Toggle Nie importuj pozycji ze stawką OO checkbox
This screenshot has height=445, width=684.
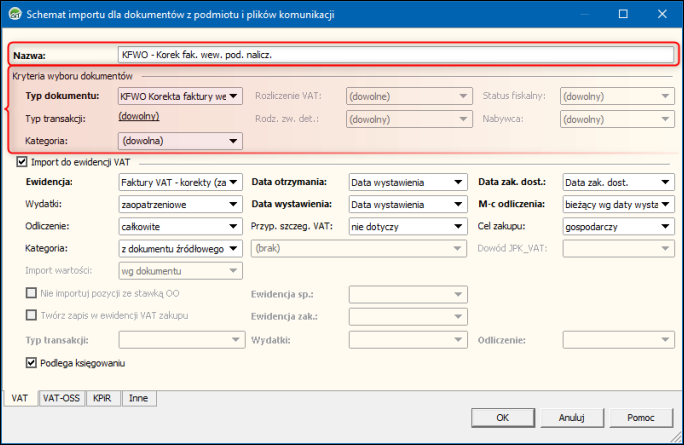pos(31,293)
